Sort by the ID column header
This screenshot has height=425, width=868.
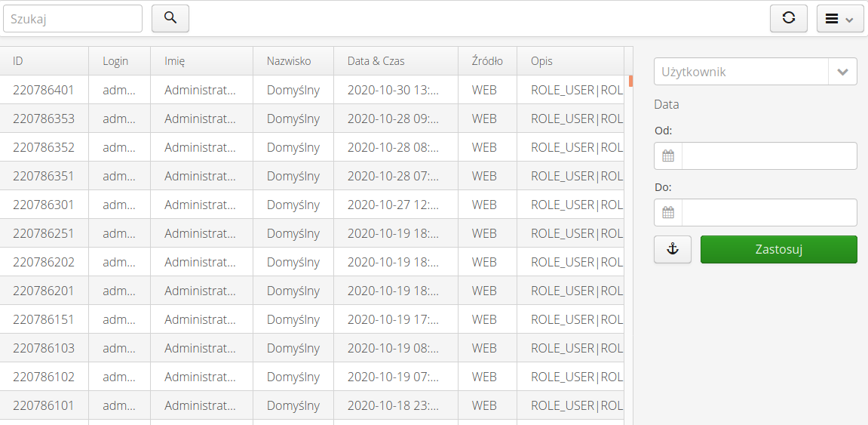pyautogui.click(x=44, y=61)
